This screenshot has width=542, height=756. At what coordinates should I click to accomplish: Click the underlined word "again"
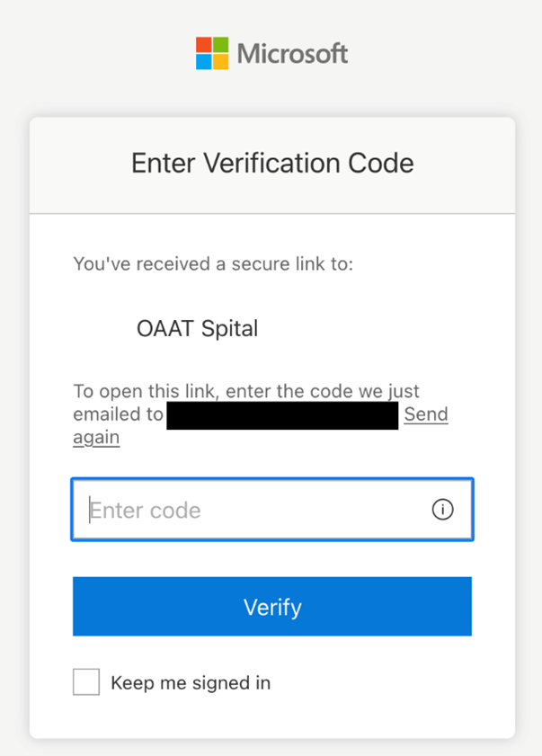pos(96,438)
